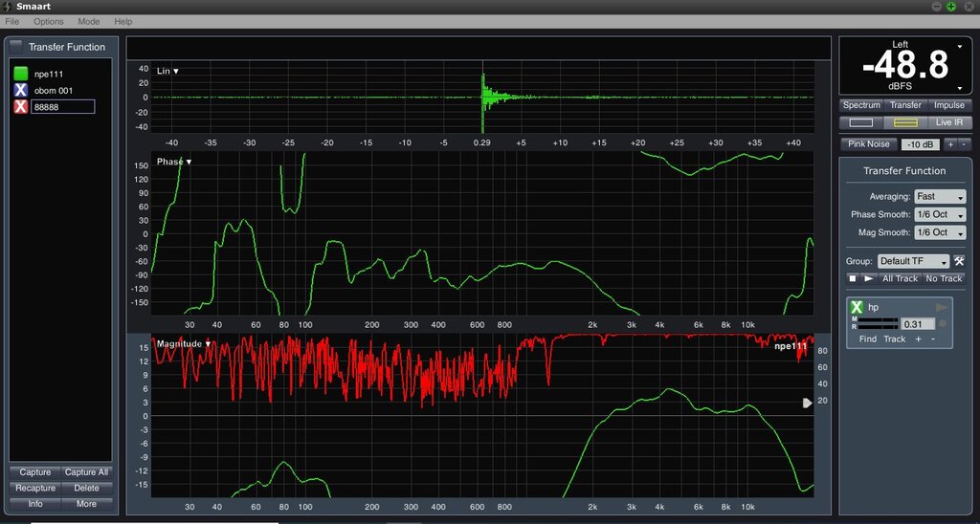Click the stop icon below Group
This screenshot has width=980, height=524.
click(x=852, y=278)
